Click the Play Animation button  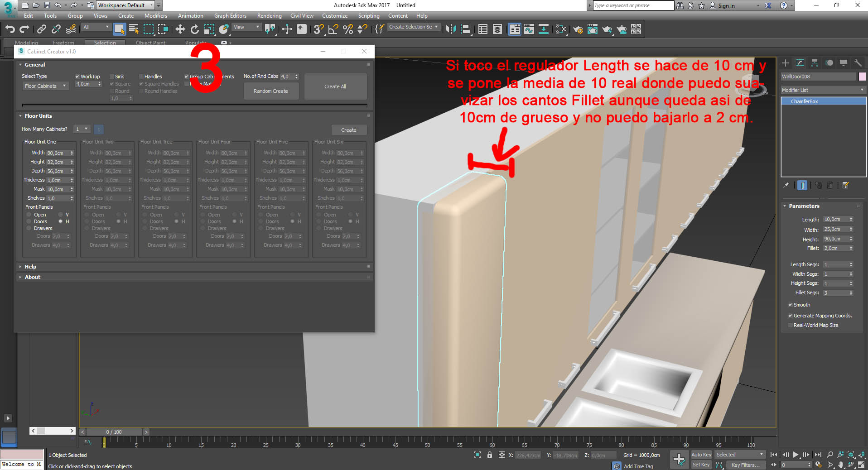point(796,455)
